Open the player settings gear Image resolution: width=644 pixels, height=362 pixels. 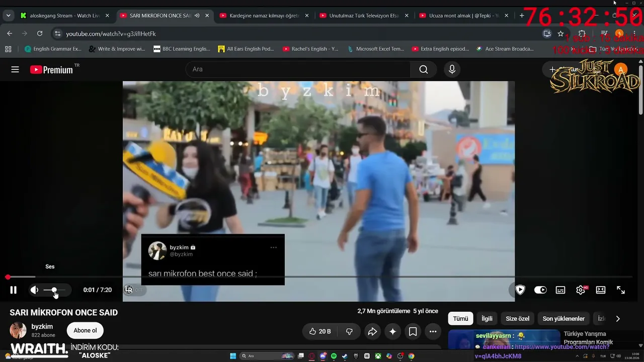pos(581,290)
